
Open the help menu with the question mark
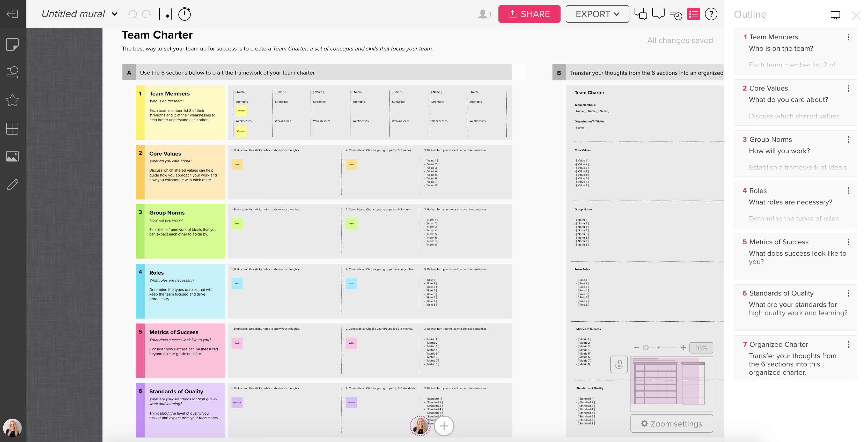[711, 14]
